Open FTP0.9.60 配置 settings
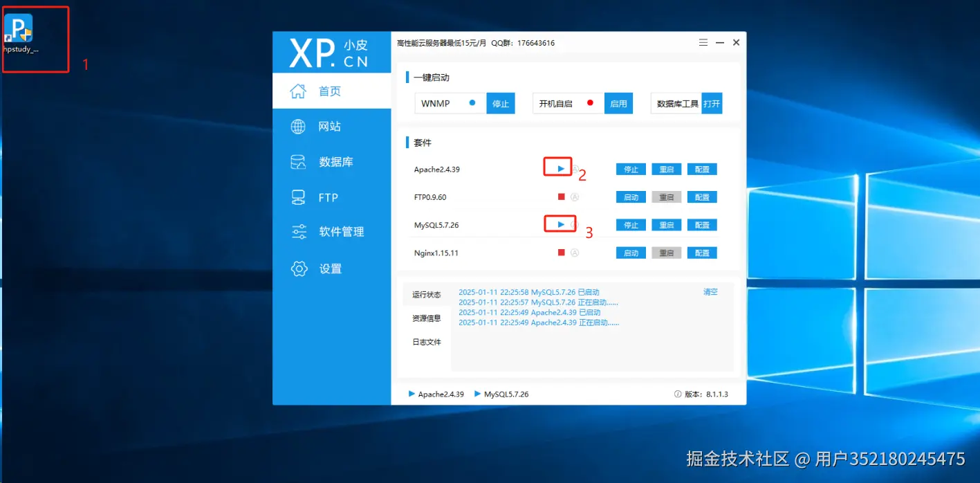 coord(702,197)
